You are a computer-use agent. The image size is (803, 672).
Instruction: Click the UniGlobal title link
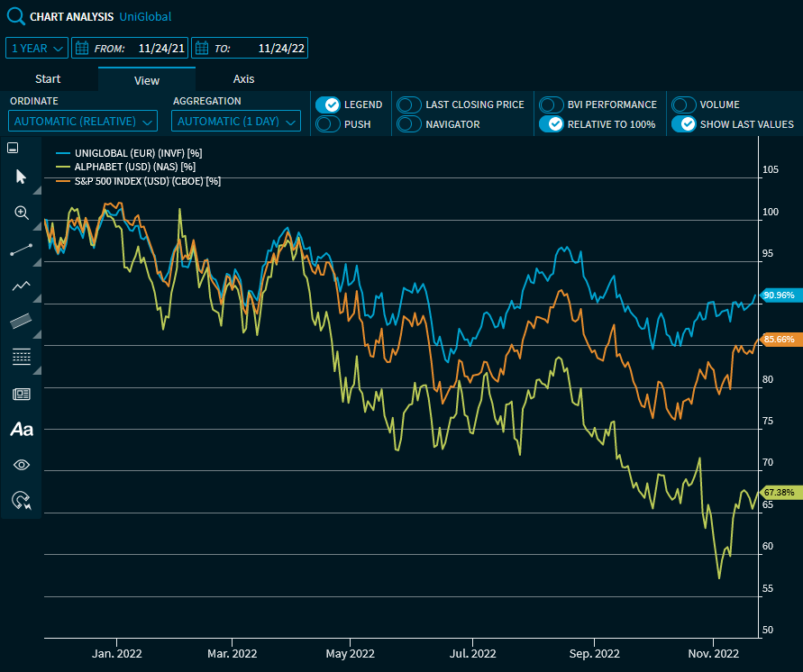(145, 16)
